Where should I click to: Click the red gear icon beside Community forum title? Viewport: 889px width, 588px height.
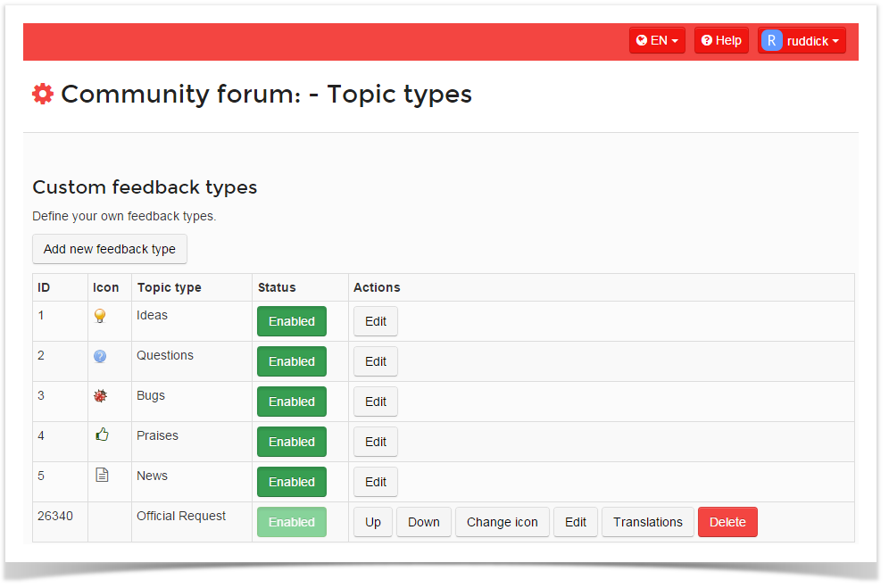click(43, 94)
